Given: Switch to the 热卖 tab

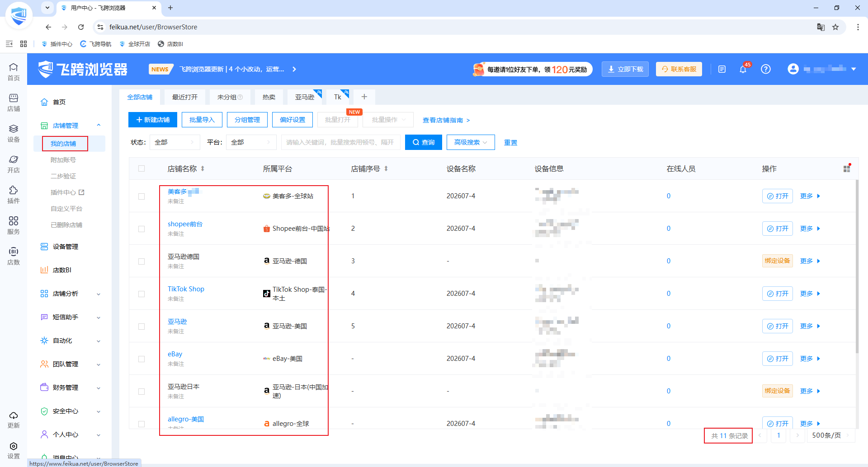Looking at the screenshot, I should tap(269, 97).
